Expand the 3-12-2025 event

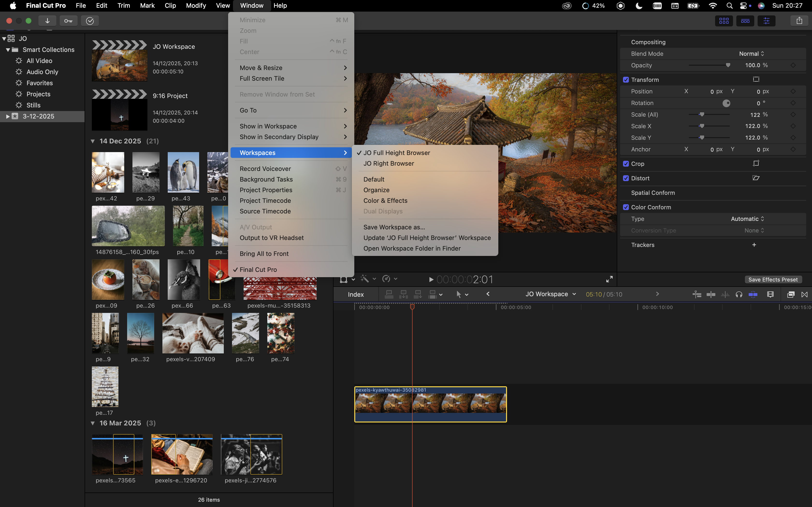[x=7, y=116]
